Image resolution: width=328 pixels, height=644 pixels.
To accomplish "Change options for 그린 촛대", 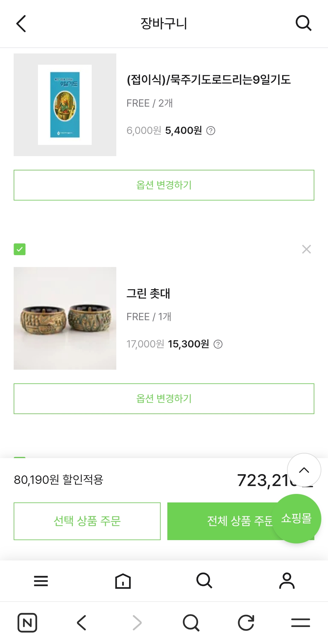I will pyautogui.click(x=164, y=399).
